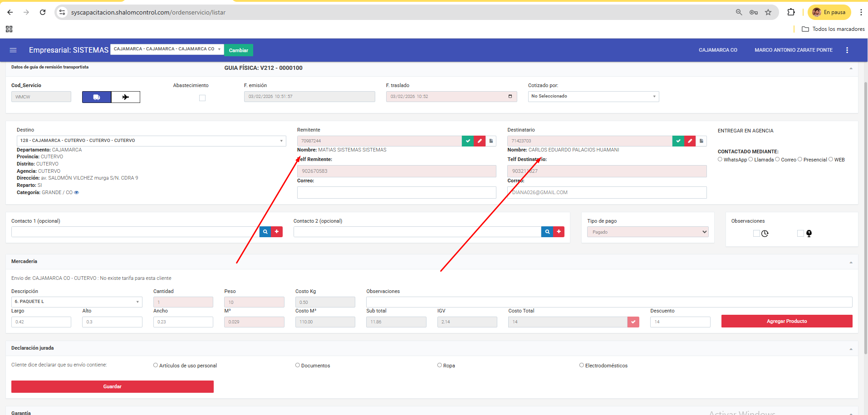Search Contacto 1 with magnifier icon
Screen dimensions: 868x415
tap(265, 232)
